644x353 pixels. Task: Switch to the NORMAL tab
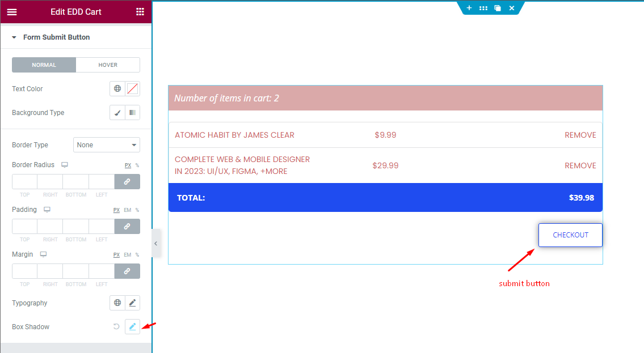coord(44,65)
